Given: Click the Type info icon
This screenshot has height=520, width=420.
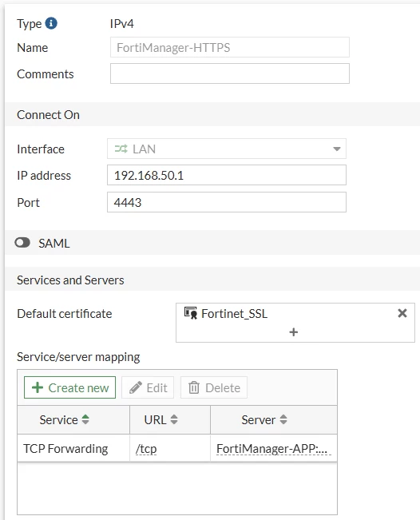Looking at the screenshot, I should click(51, 23).
